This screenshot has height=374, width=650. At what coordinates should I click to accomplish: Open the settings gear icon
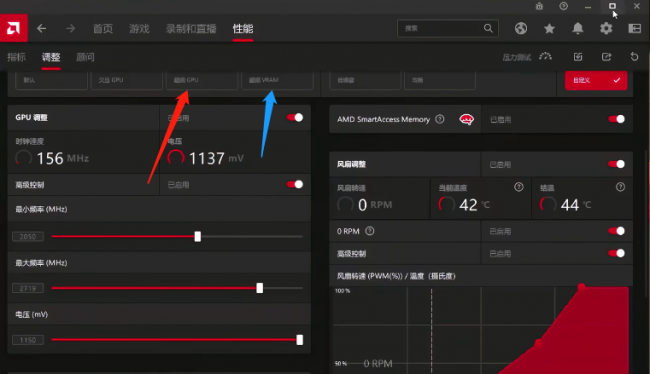[x=606, y=28]
